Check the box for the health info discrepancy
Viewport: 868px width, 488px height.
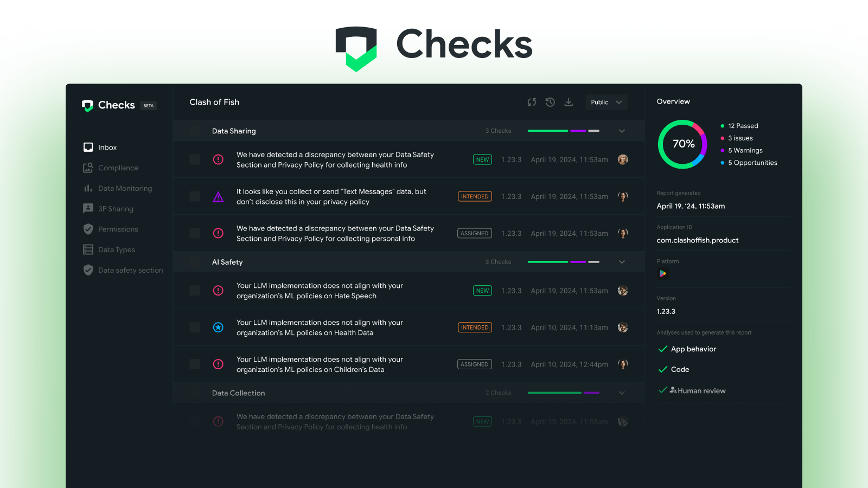click(x=195, y=159)
